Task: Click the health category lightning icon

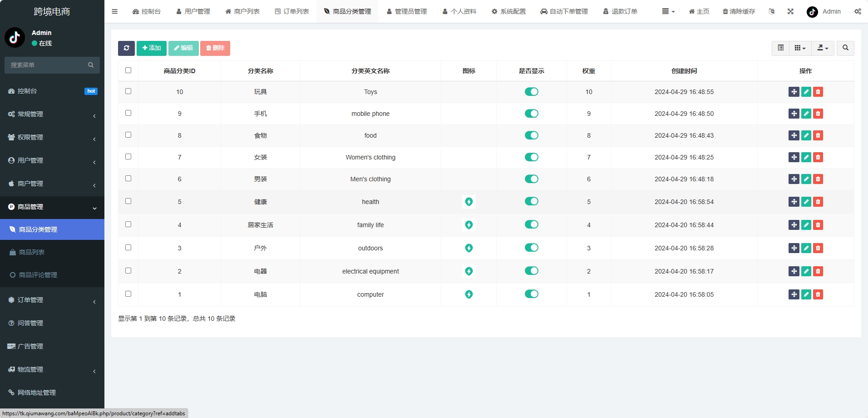Action: click(x=469, y=202)
